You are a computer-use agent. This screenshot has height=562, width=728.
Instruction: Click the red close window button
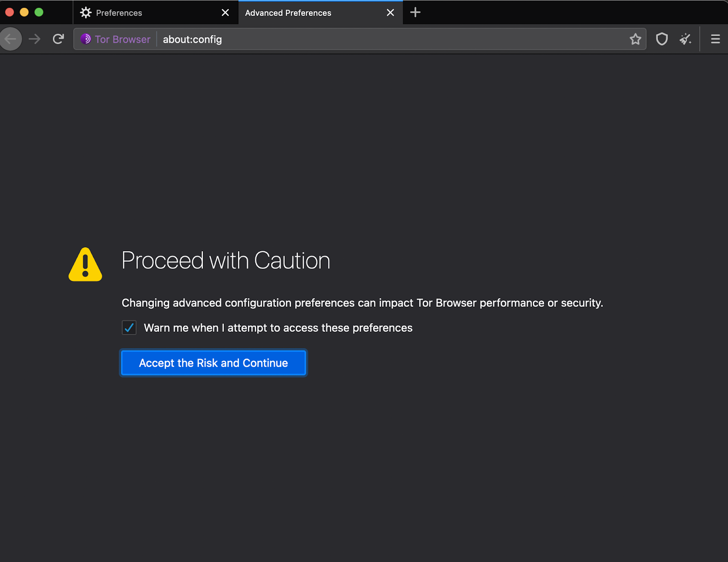tap(10, 12)
